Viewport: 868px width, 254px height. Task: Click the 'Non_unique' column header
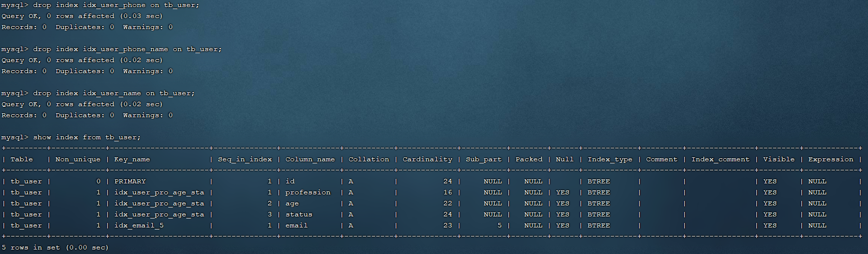tap(78, 159)
